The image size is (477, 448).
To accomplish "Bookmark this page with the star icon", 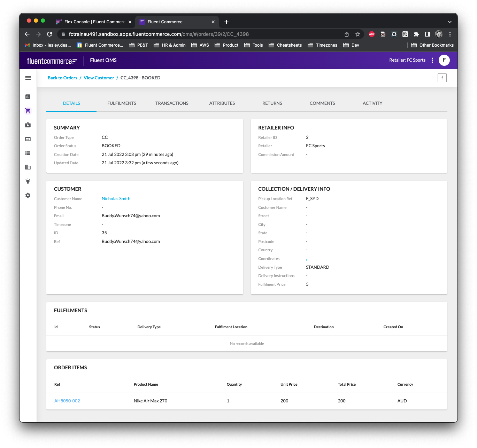I will (x=358, y=34).
